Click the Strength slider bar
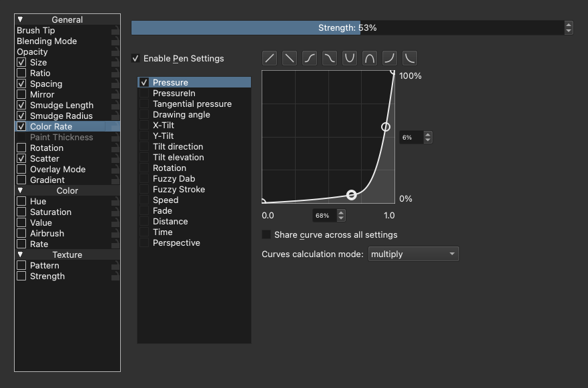 (x=347, y=28)
